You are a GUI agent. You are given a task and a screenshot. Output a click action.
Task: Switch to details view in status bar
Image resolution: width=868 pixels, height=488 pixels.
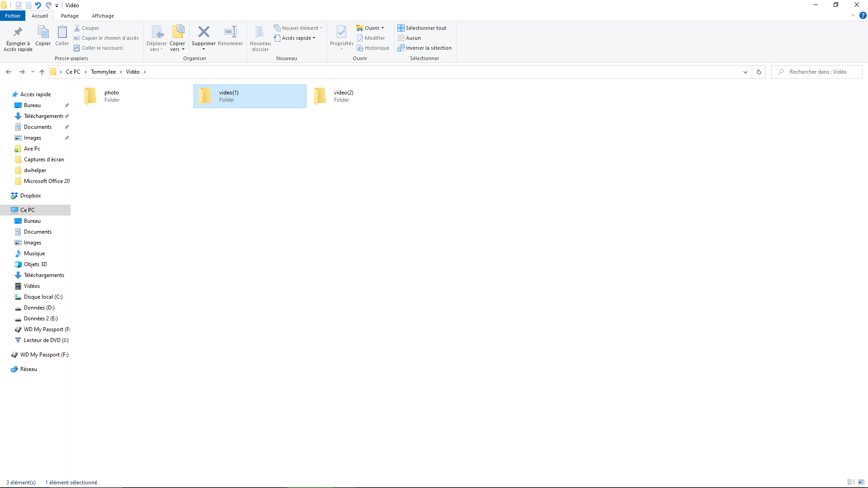click(x=851, y=482)
